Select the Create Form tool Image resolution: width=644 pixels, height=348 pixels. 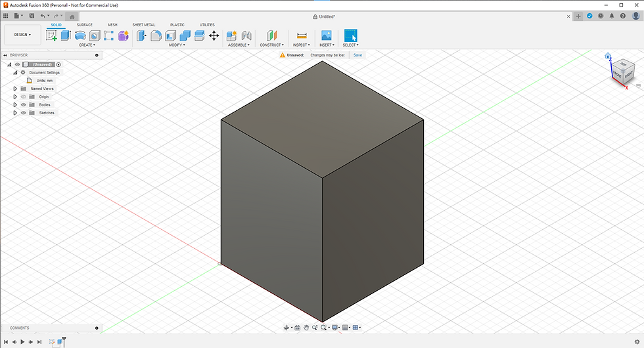[124, 35]
